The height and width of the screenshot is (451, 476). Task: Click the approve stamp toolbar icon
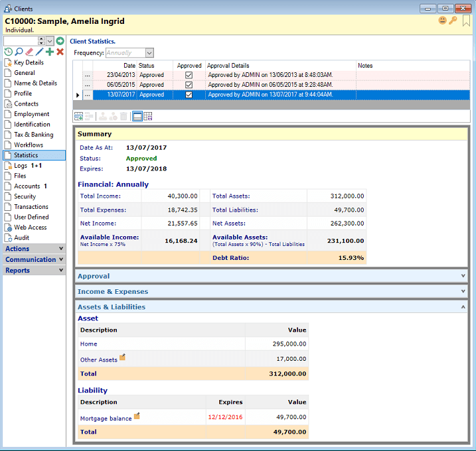pos(103,116)
